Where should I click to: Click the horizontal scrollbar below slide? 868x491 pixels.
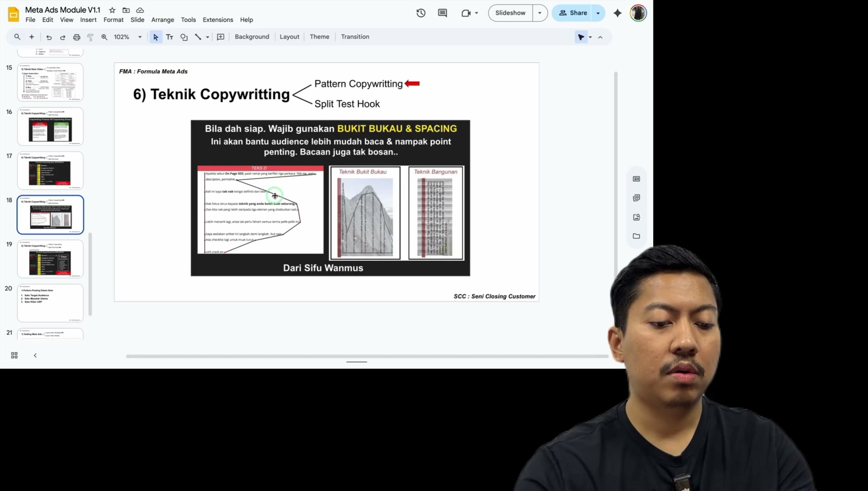[x=367, y=356]
